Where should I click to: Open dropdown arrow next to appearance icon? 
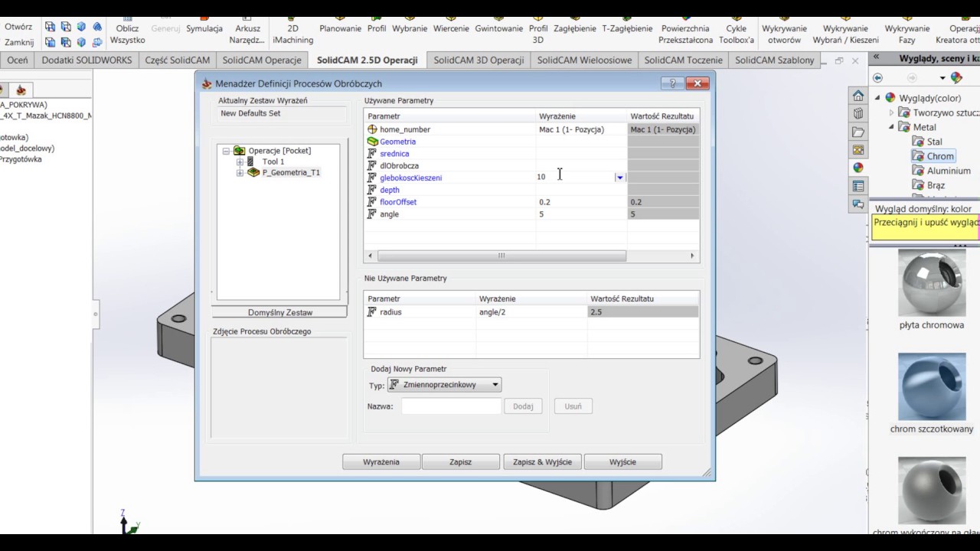click(942, 78)
